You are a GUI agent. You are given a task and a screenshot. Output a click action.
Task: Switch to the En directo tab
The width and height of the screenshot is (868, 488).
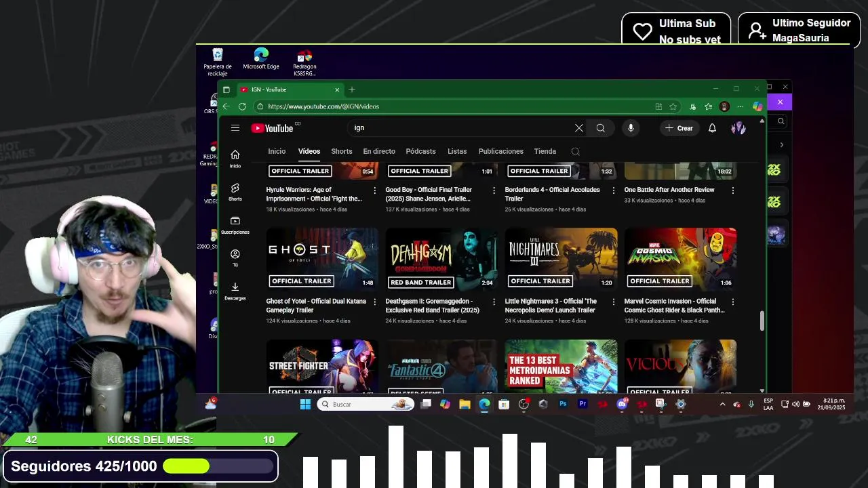coord(379,151)
